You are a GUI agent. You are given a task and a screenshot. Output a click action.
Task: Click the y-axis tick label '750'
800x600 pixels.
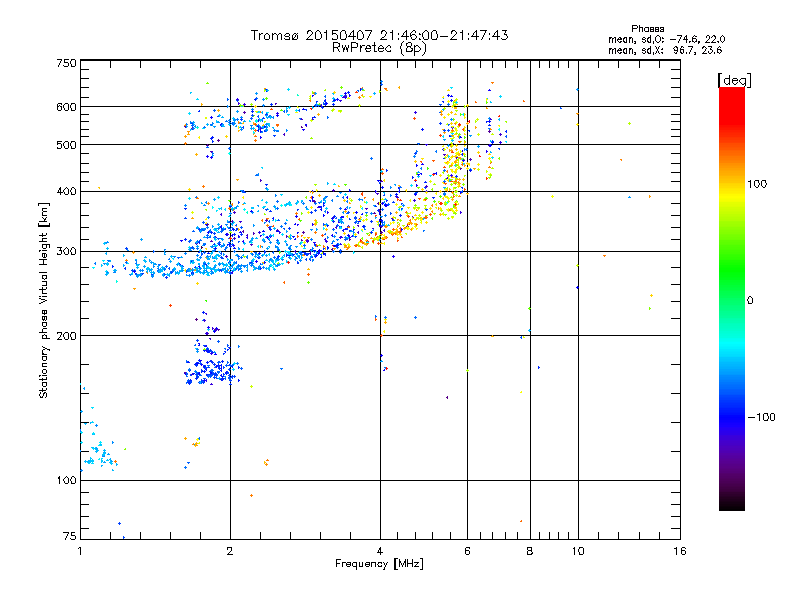pos(66,63)
